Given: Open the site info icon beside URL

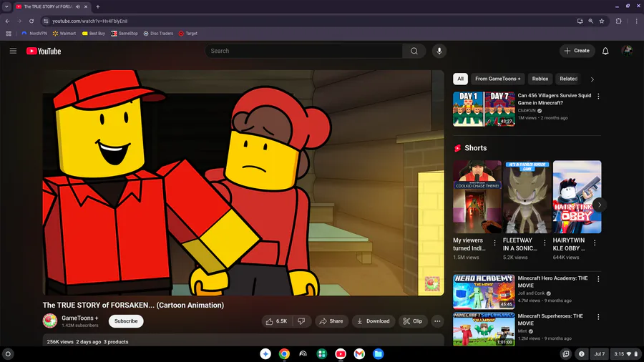Looking at the screenshot, I should [46, 21].
